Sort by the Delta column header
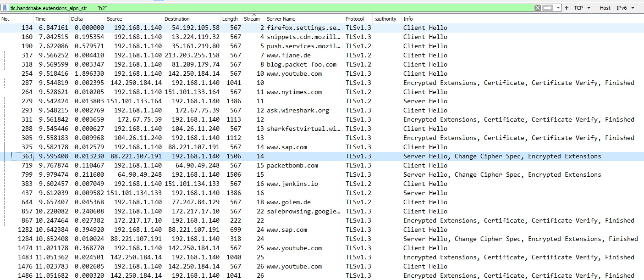 pos(88,19)
